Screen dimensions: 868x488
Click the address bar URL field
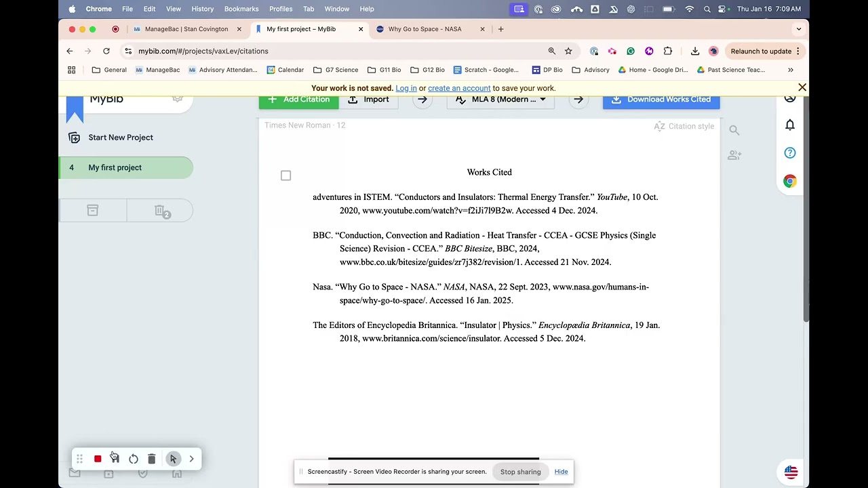coord(339,51)
